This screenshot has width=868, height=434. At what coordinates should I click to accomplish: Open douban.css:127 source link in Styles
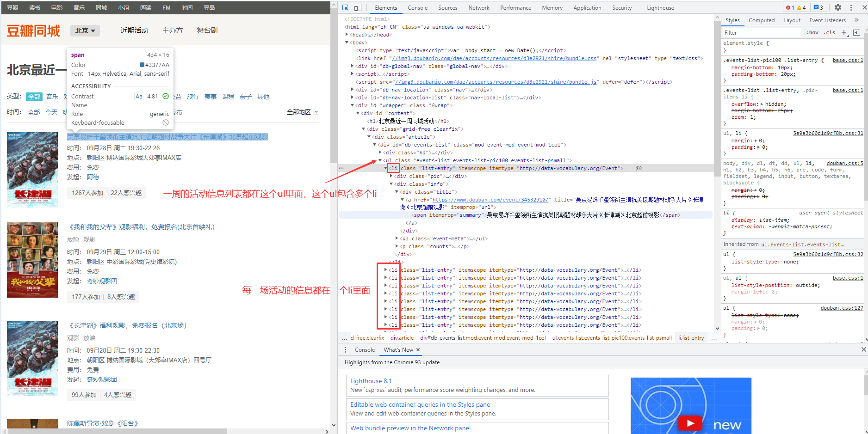842,308
